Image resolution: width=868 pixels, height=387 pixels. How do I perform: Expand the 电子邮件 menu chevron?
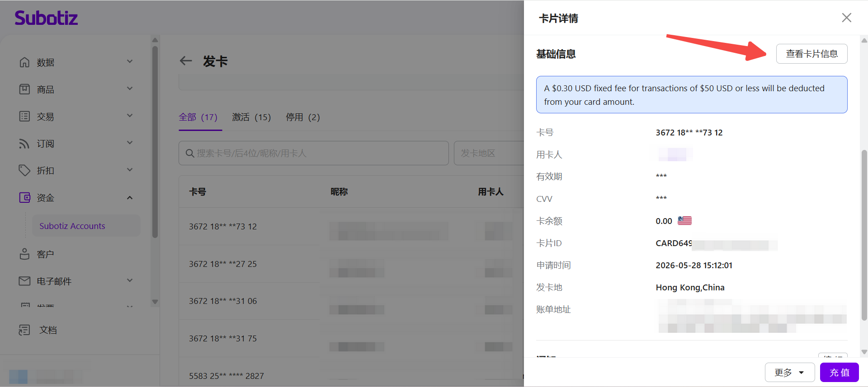pyautogui.click(x=130, y=280)
